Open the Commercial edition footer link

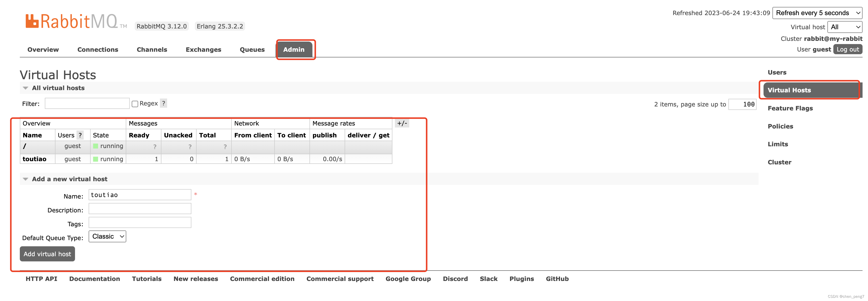(262, 279)
